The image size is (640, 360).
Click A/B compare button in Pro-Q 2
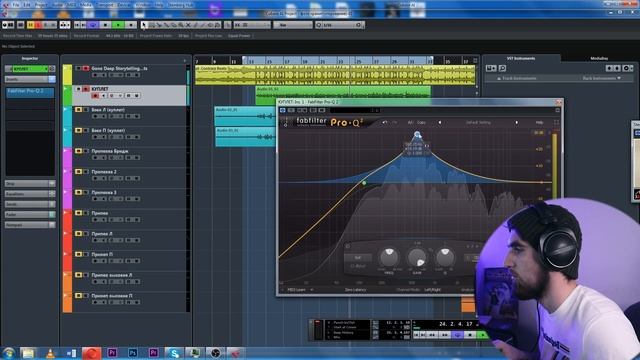click(410, 122)
